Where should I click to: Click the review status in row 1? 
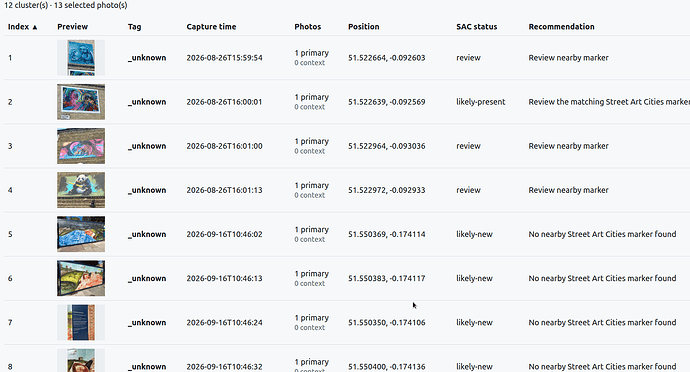pos(468,58)
